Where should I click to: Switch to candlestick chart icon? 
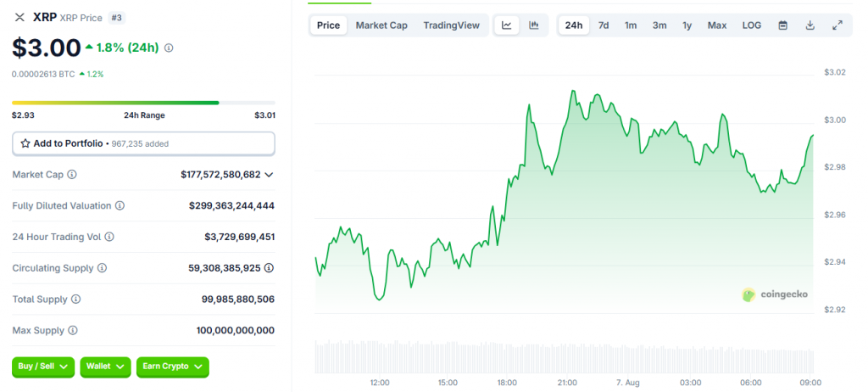click(x=533, y=25)
